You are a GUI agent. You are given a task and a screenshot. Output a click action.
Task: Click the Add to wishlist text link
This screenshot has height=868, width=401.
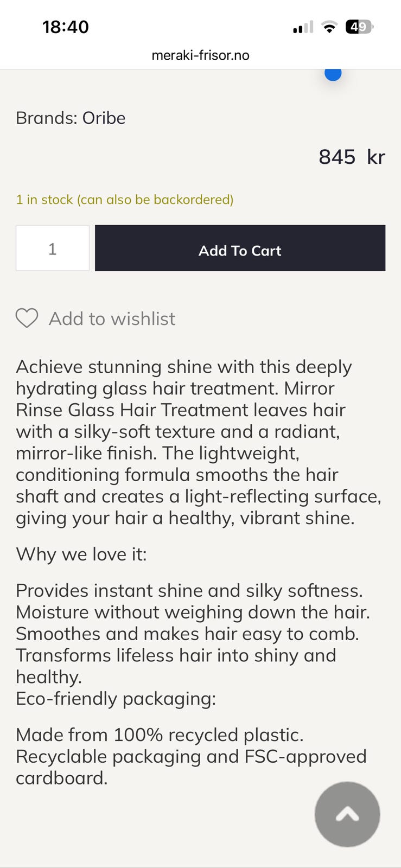point(112,318)
